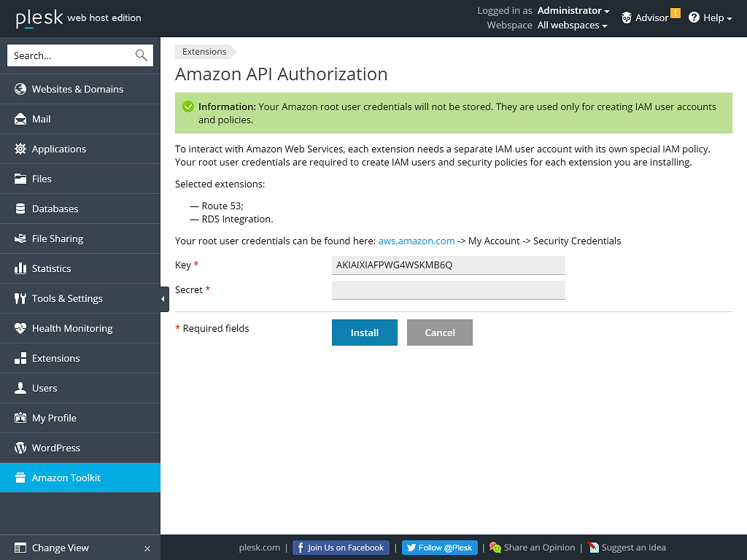
Task: Click the 'Route 53;' list entry
Action: pyautogui.click(x=222, y=206)
